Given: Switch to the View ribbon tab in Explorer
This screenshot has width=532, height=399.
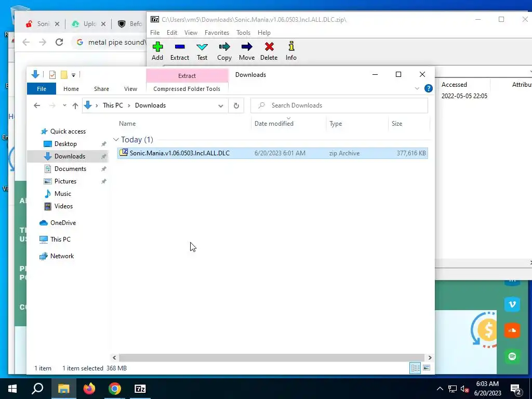Looking at the screenshot, I should [130, 88].
